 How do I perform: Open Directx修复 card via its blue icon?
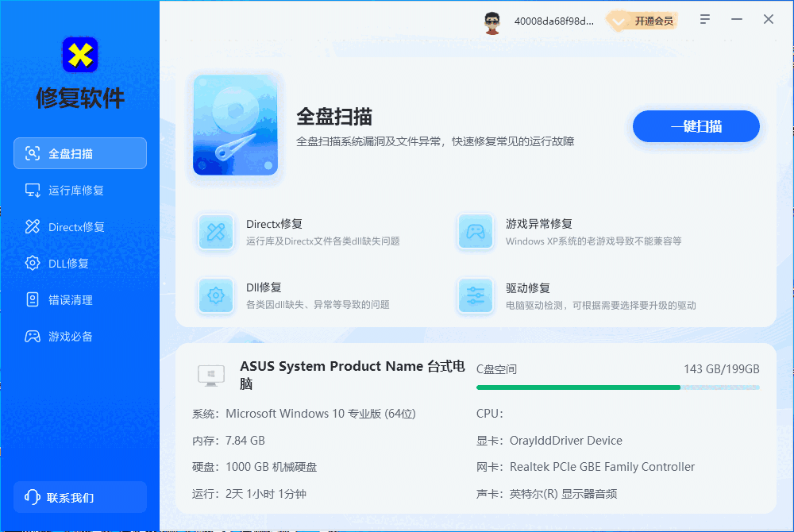coord(215,231)
